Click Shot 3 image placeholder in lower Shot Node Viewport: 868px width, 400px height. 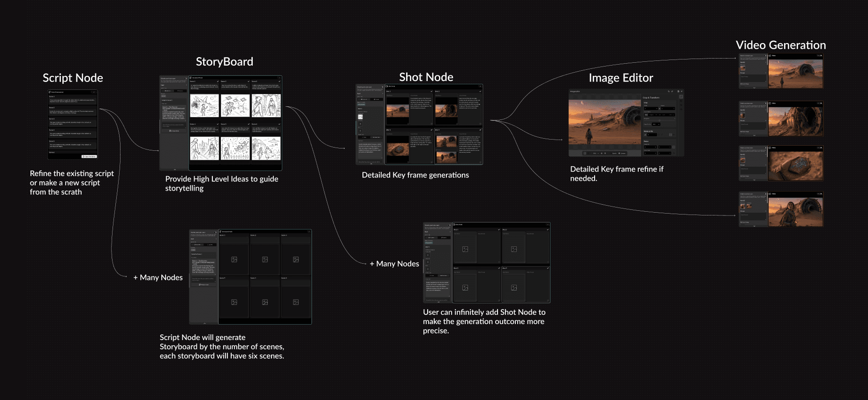click(x=465, y=288)
